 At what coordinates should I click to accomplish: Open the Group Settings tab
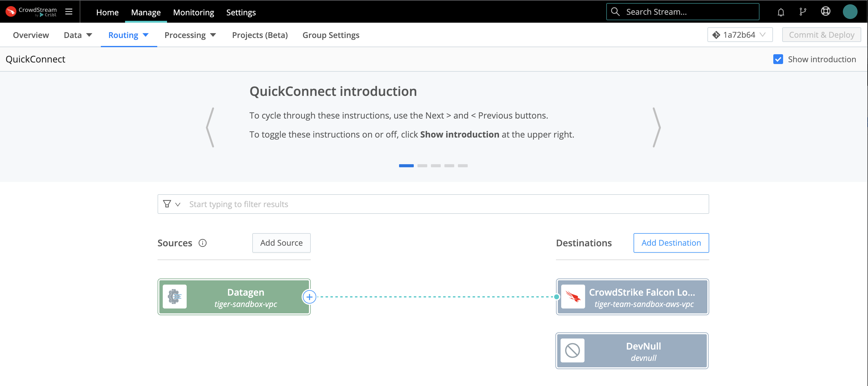(x=330, y=35)
